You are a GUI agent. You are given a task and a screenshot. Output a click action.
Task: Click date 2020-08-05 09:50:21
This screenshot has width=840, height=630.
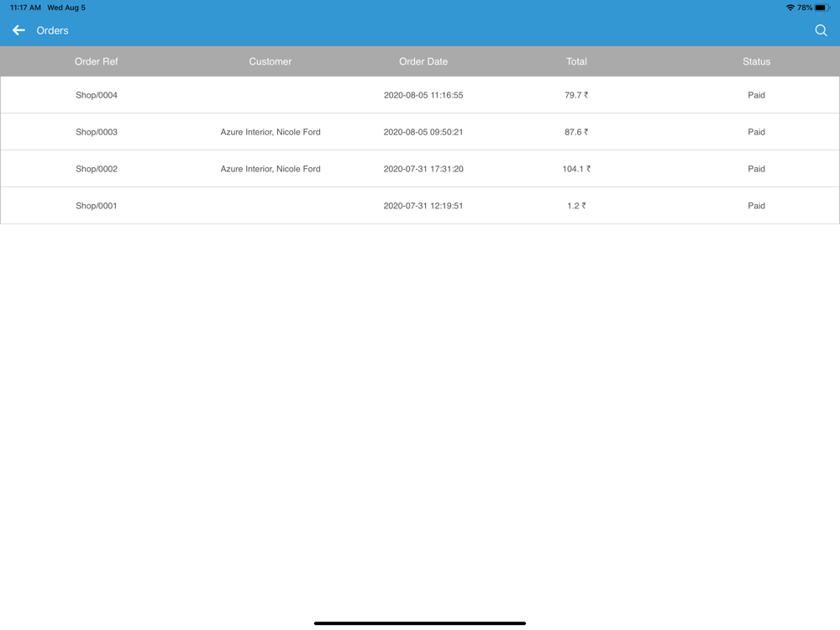[423, 132]
